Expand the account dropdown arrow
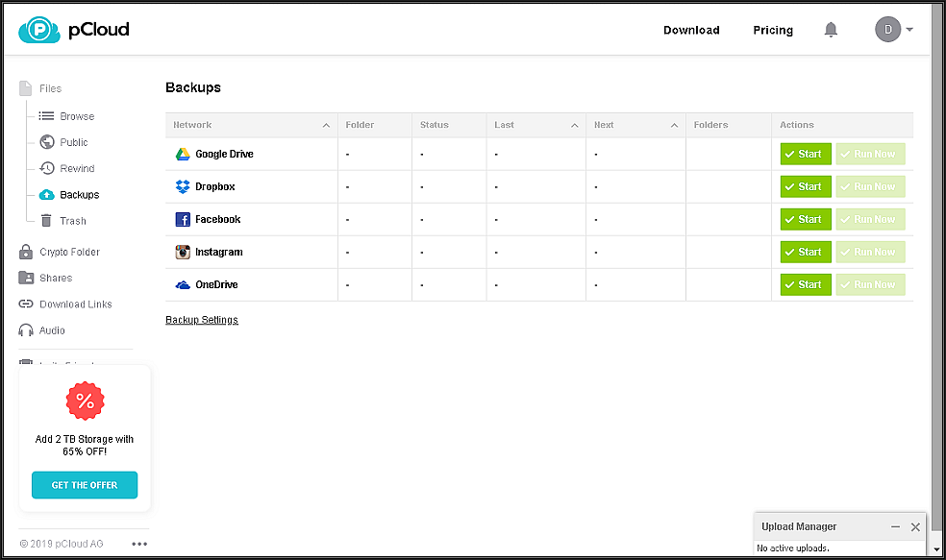The image size is (946, 560). tap(909, 30)
